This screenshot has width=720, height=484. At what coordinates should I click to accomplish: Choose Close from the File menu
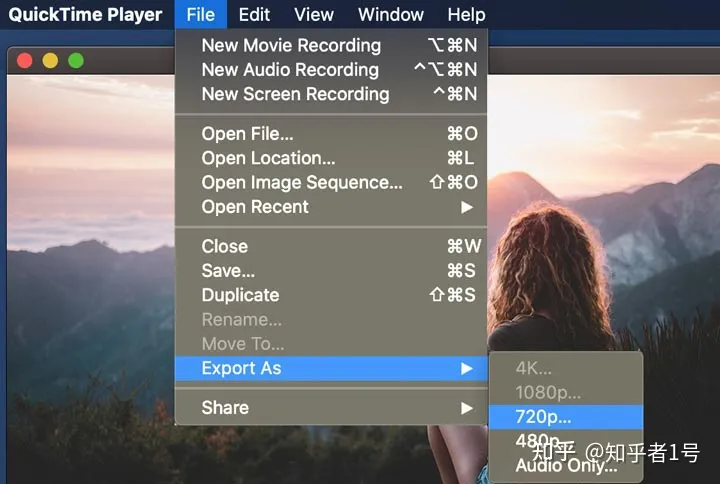point(331,246)
